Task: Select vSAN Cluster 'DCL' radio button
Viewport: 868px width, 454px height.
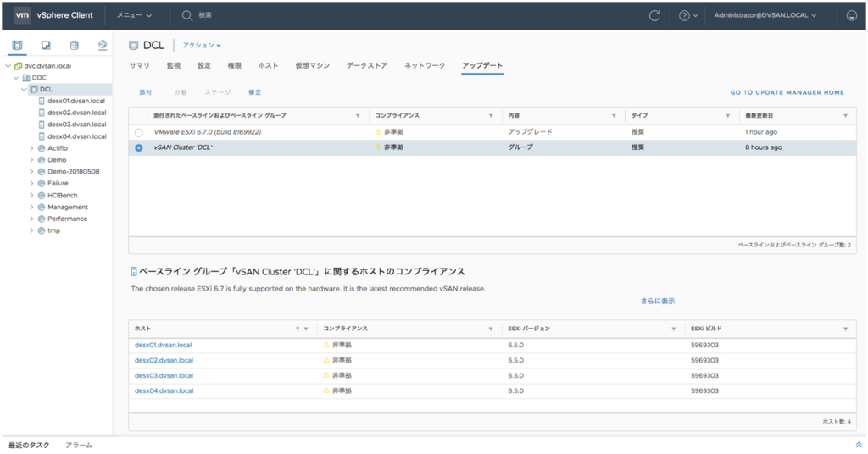Action: (x=138, y=147)
